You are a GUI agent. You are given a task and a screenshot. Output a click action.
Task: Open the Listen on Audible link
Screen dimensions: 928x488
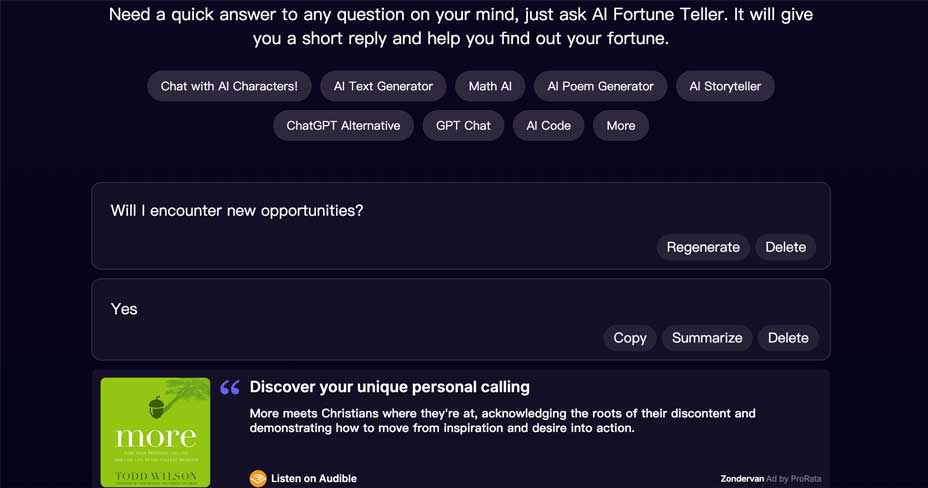coord(314,479)
